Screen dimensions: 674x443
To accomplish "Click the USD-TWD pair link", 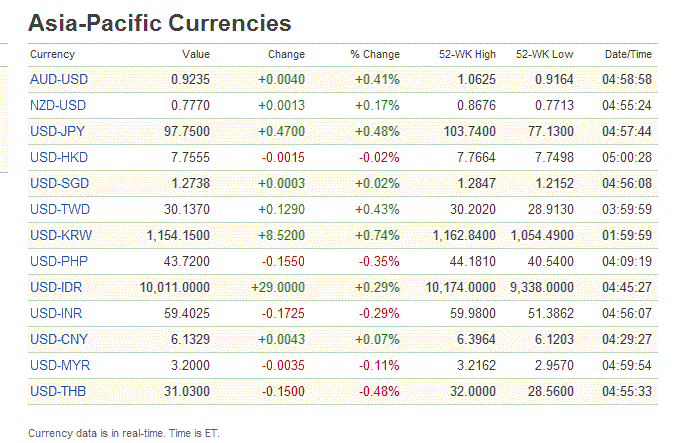I will [x=57, y=209].
